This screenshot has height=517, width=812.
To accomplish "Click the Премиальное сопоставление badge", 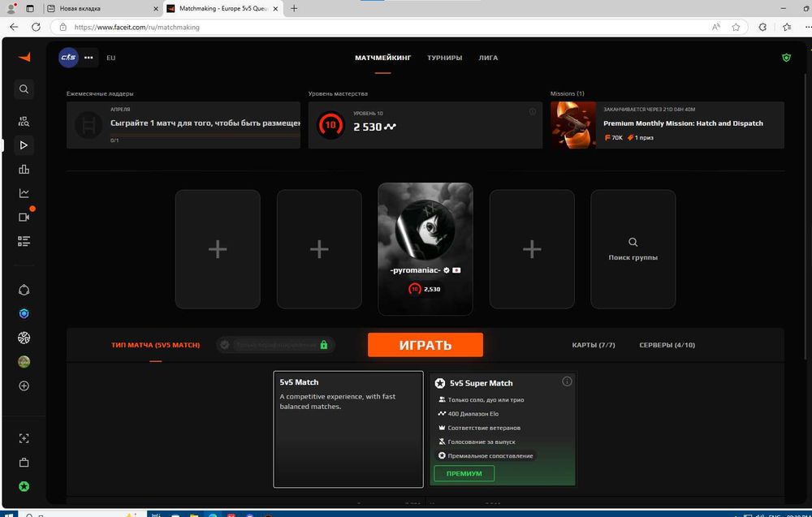I will 486,456.
